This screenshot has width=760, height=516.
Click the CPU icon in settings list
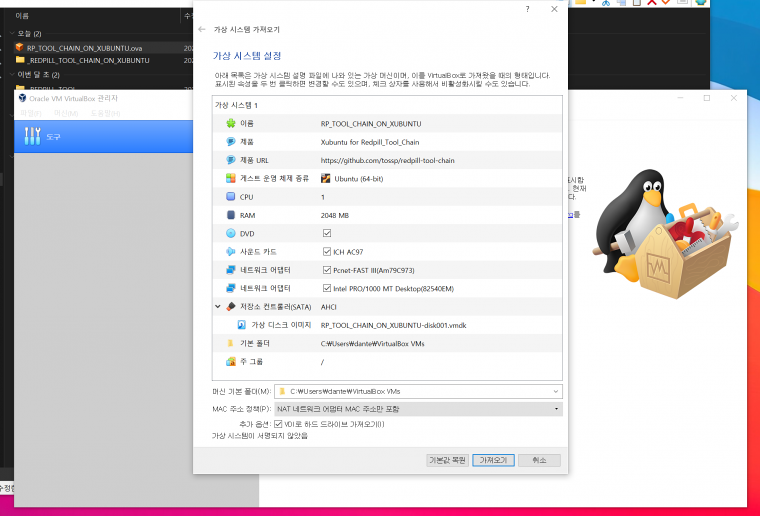231,197
